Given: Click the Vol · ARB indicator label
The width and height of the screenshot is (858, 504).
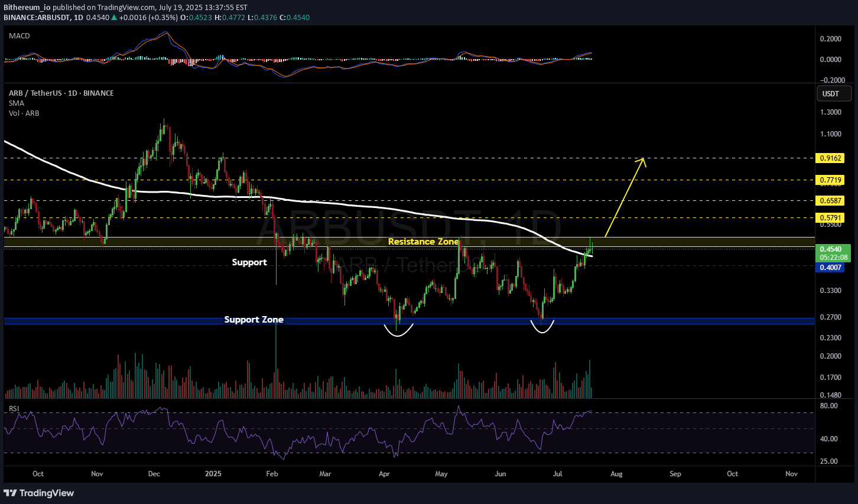Looking at the screenshot, I should [x=24, y=113].
